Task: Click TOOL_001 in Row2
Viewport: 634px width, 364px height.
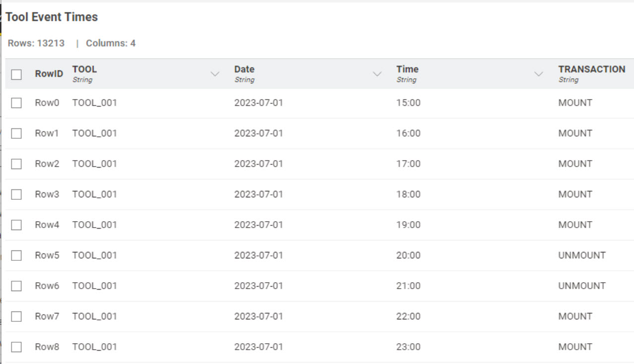Action: click(x=95, y=164)
